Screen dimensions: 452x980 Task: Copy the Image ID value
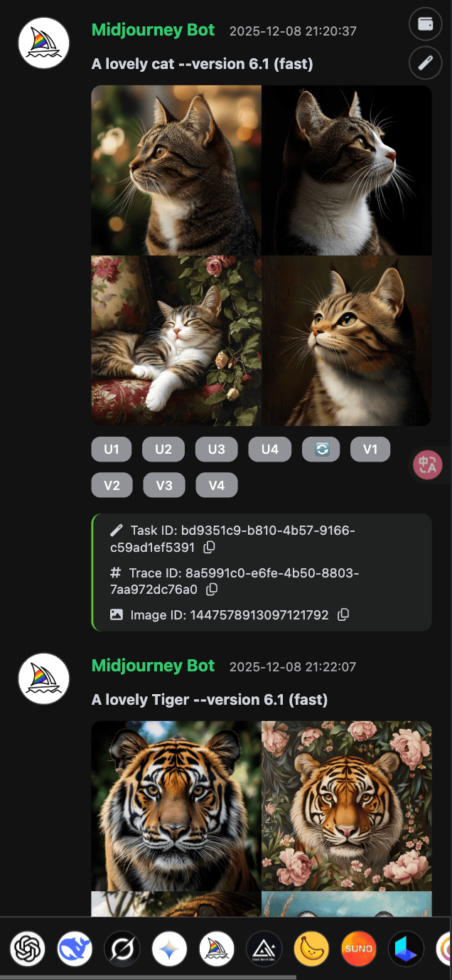(x=343, y=614)
